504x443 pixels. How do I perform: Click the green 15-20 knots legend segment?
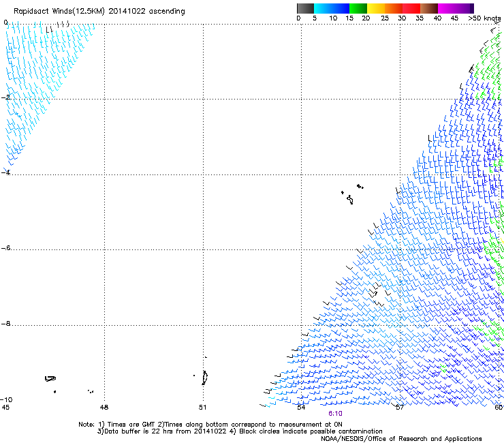point(358,8)
